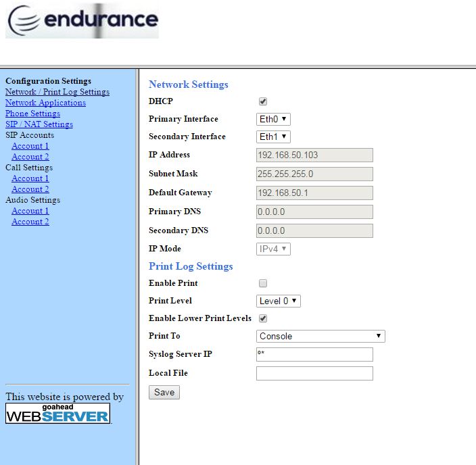Open the IP Mode dropdown
The height and width of the screenshot is (465, 476).
click(274, 249)
